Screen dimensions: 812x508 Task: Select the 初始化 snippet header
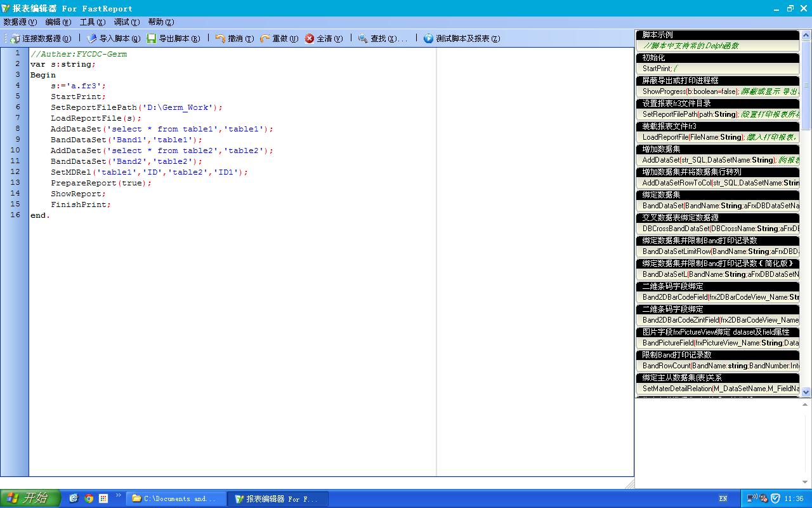[x=717, y=58]
